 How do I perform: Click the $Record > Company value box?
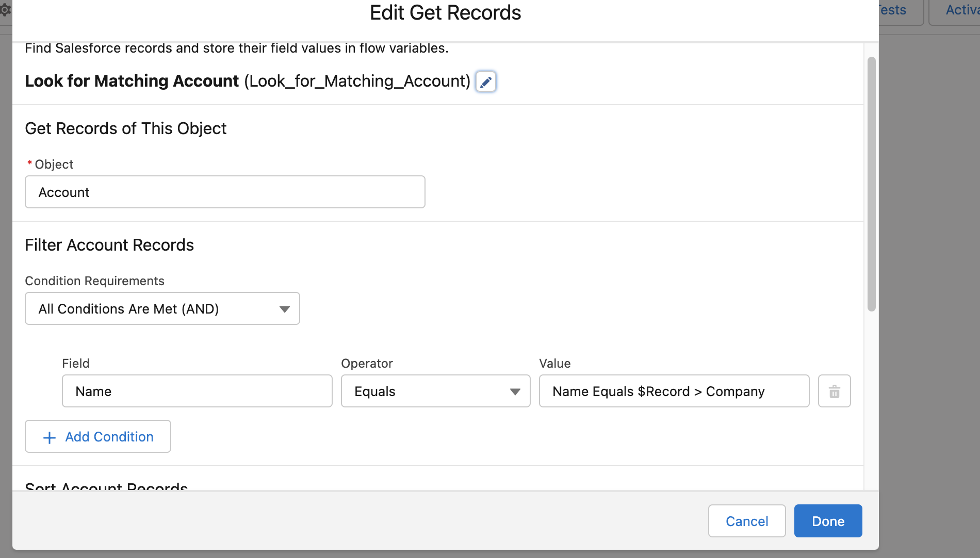point(674,391)
